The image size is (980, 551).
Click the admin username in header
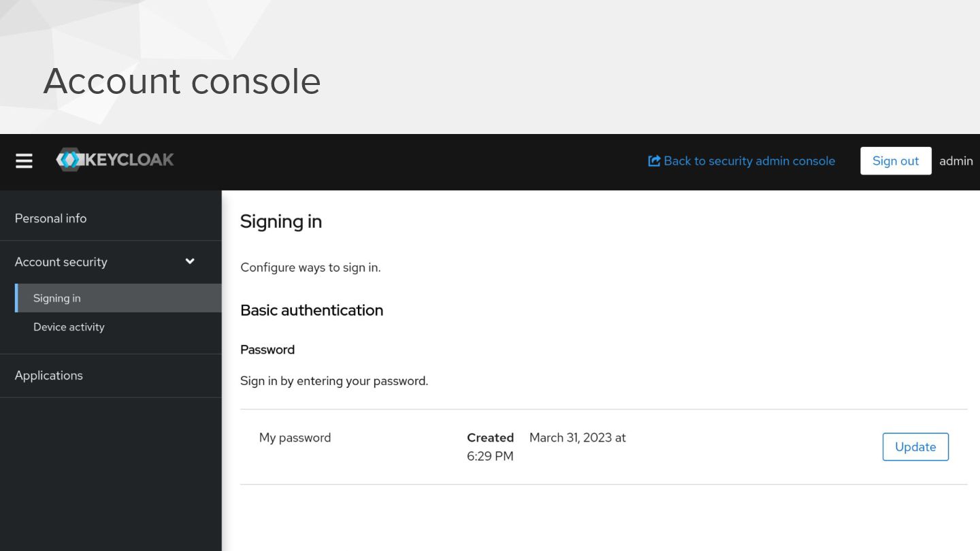pos(955,161)
